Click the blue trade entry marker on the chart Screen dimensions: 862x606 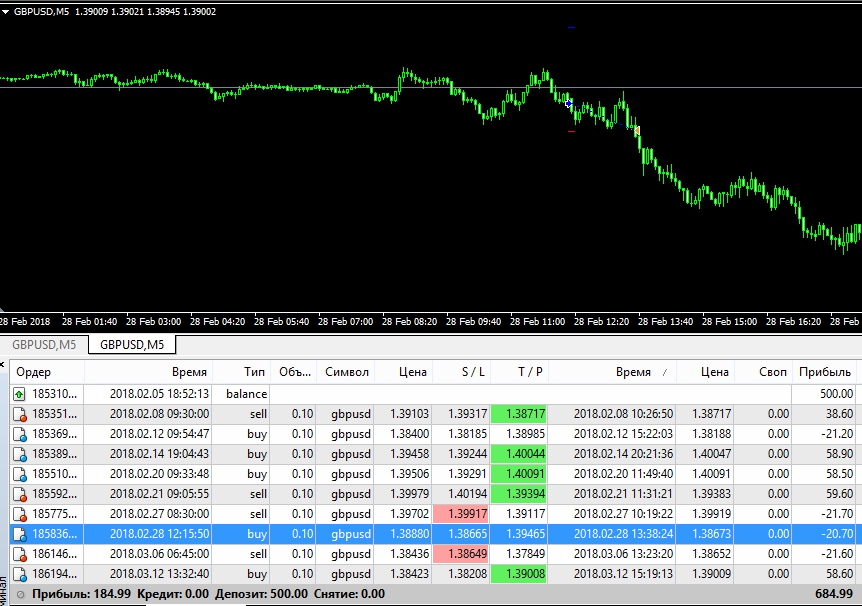click(569, 103)
